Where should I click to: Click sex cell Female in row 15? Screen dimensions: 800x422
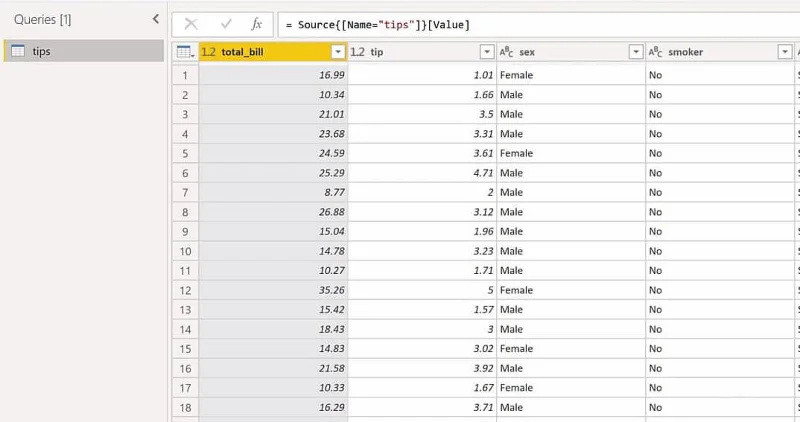point(571,349)
